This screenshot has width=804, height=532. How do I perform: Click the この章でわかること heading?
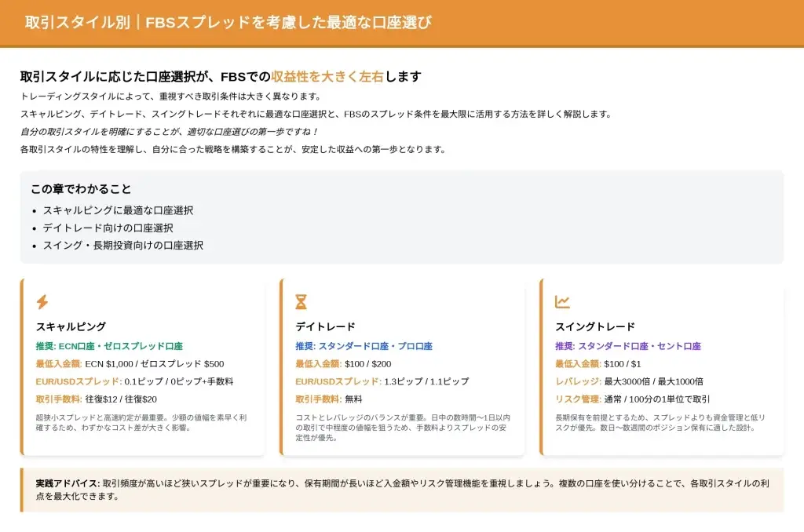point(81,189)
